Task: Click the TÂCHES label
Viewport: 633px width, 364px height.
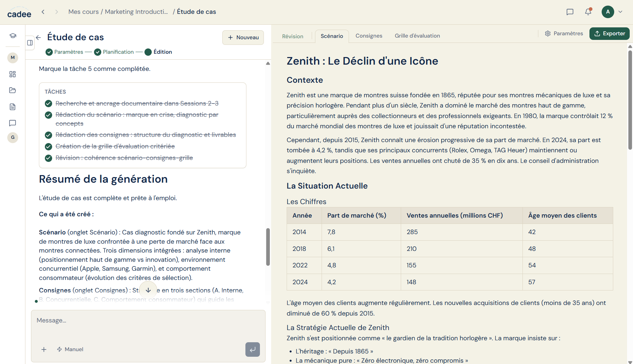Action: pos(55,92)
